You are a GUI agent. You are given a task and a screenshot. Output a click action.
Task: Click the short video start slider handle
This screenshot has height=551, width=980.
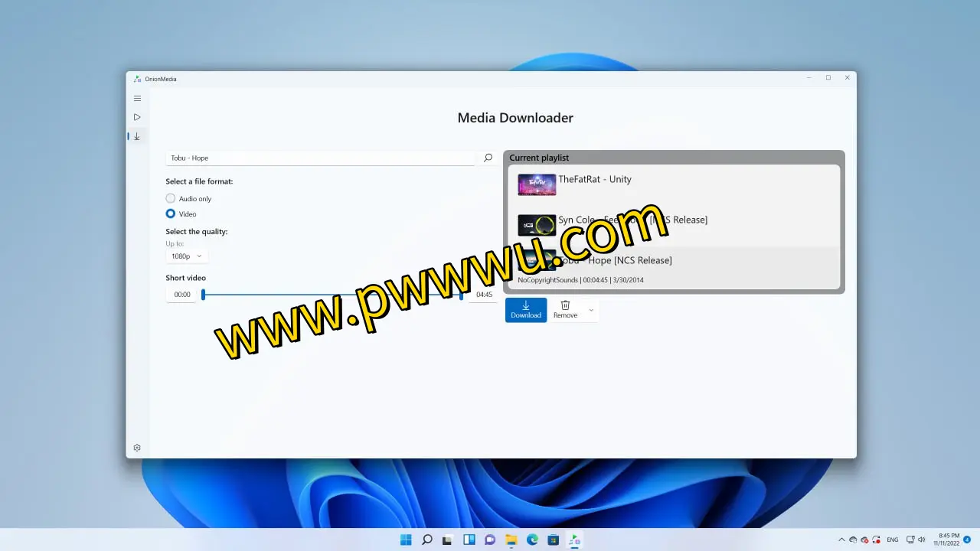203,295
